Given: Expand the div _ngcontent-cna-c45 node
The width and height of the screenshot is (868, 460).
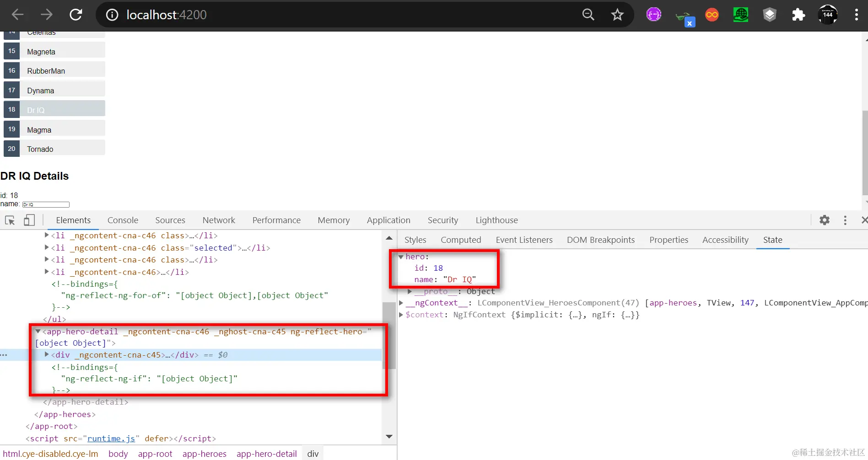Looking at the screenshot, I should click(x=47, y=354).
